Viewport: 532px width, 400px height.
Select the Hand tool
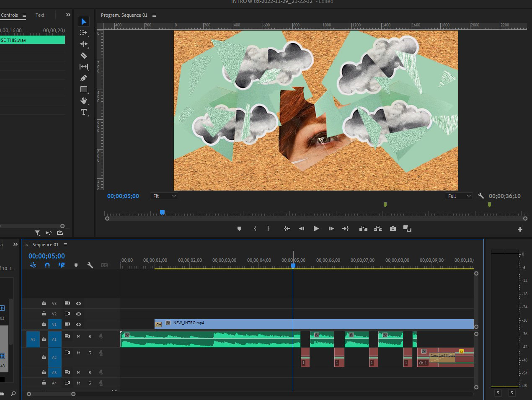84,101
